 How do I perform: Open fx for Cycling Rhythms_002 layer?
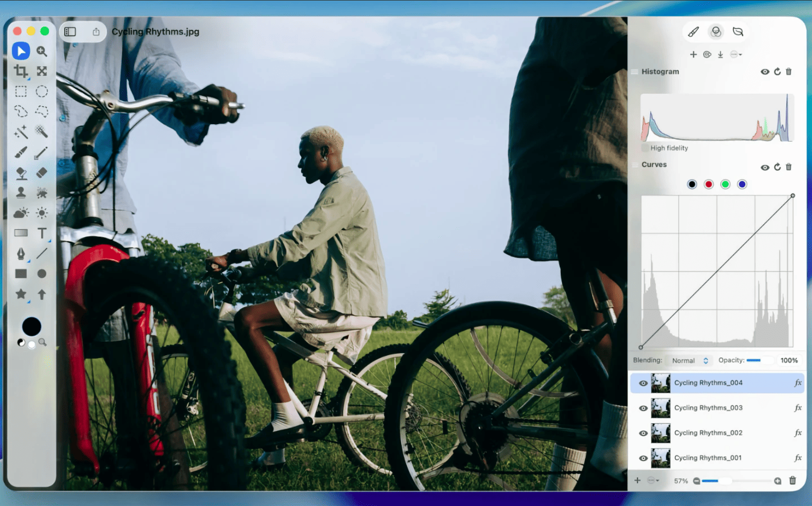[798, 433]
